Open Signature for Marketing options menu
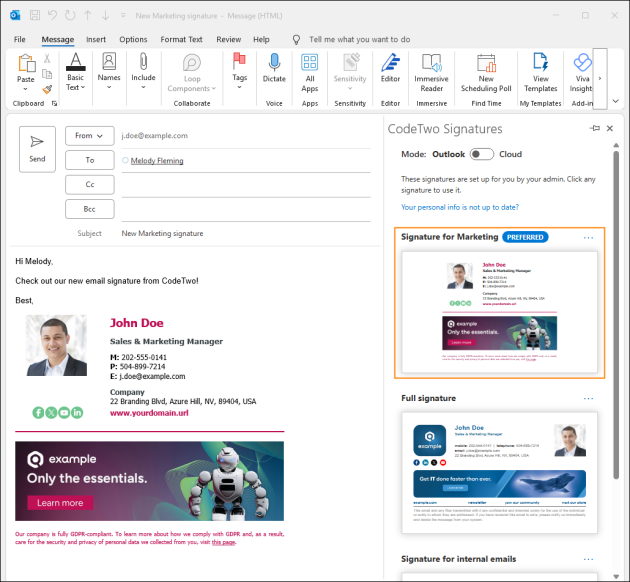This screenshot has height=582, width=630. tap(588, 238)
